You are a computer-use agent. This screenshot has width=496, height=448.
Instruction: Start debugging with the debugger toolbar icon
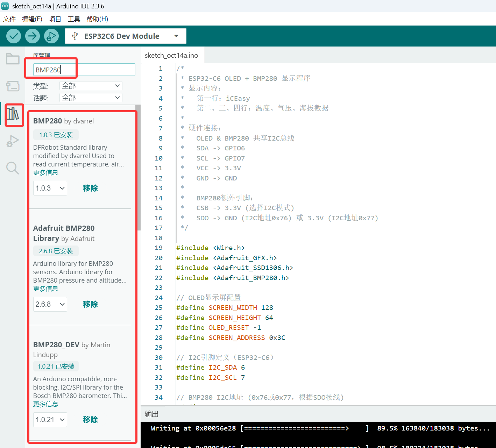[x=51, y=36]
